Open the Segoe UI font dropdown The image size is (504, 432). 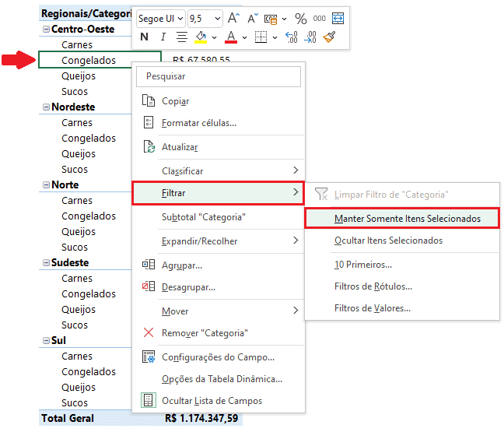pyautogui.click(x=180, y=18)
